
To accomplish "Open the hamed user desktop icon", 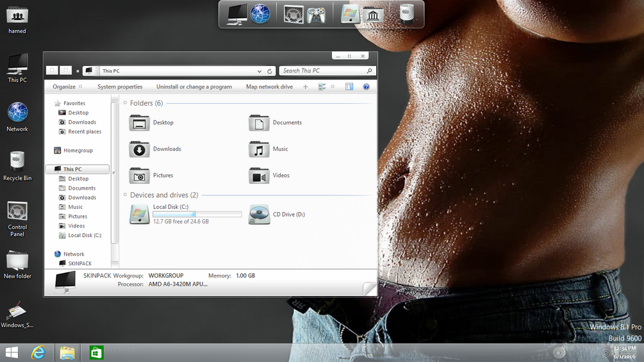I will pos(17,20).
